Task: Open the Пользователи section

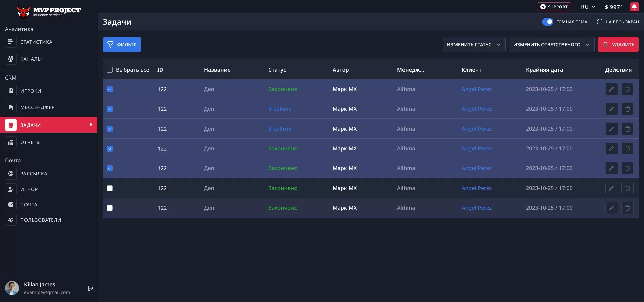Action: [x=41, y=220]
